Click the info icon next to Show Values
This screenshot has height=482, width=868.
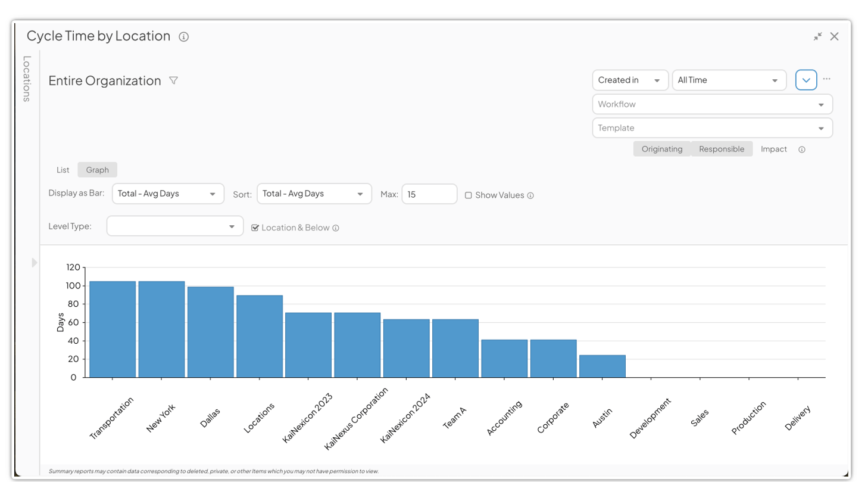point(529,195)
